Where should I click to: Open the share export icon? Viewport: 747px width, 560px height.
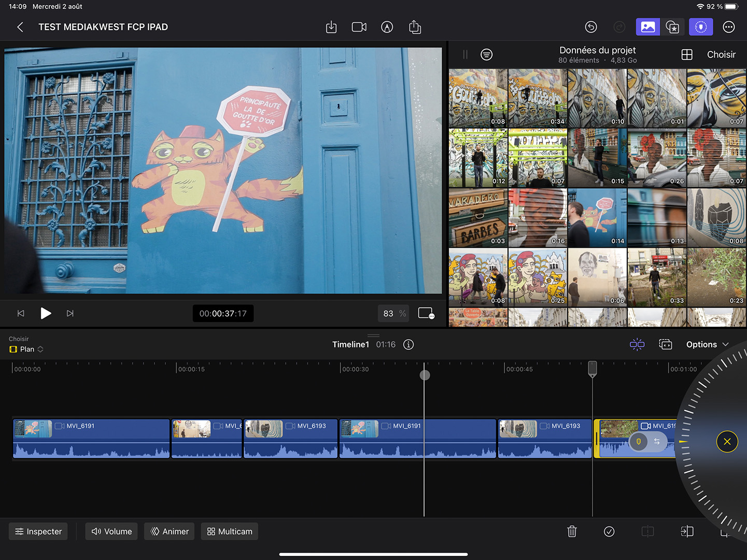click(x=415, y=27)
